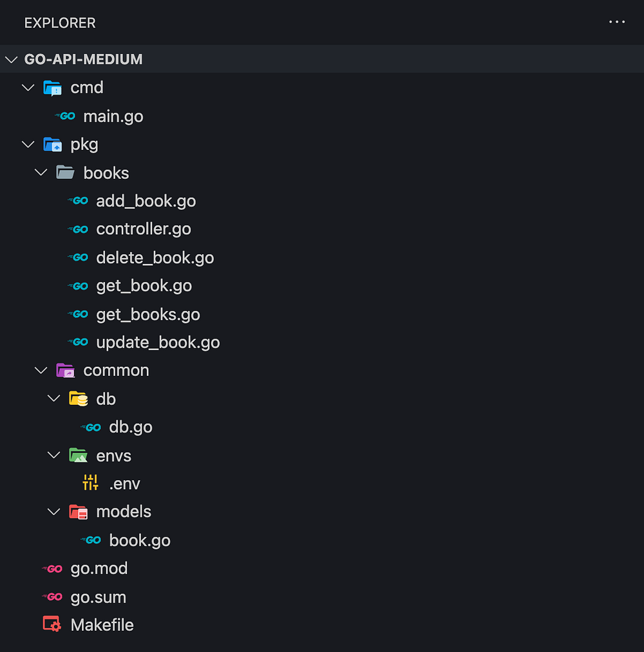644x652 pixels.
Task: Collapse the books folder chevron
Action: (41, 172)
